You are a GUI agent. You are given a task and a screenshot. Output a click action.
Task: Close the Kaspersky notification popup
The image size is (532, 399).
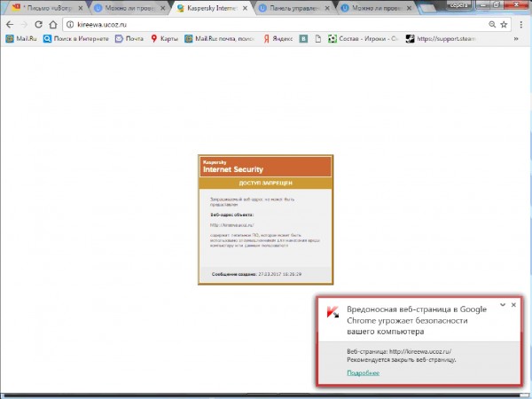pyautogui.click(x=513, y=305)
